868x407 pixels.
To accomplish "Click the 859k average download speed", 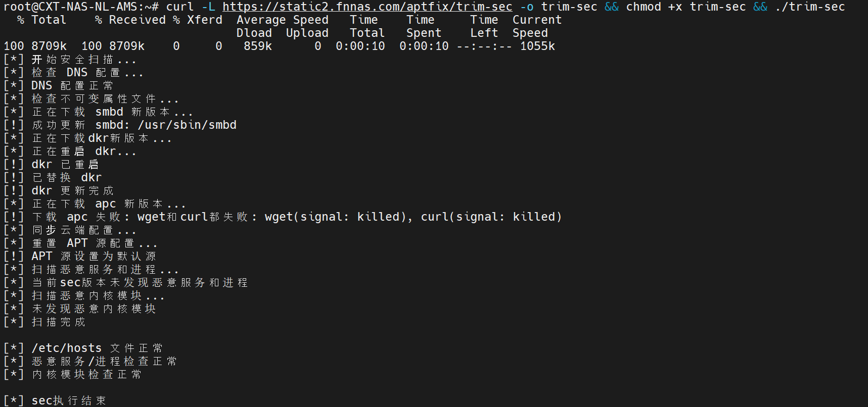I will click(x=258, y=46).
